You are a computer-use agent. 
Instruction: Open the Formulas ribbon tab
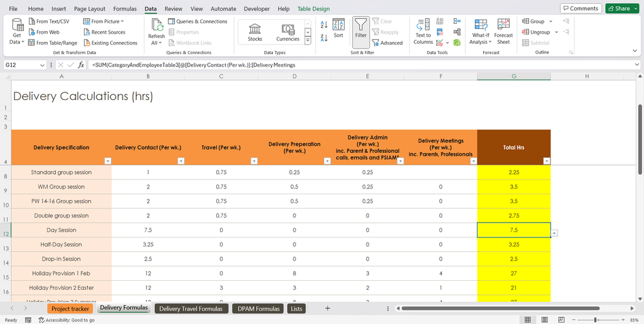tap(125, 9)
